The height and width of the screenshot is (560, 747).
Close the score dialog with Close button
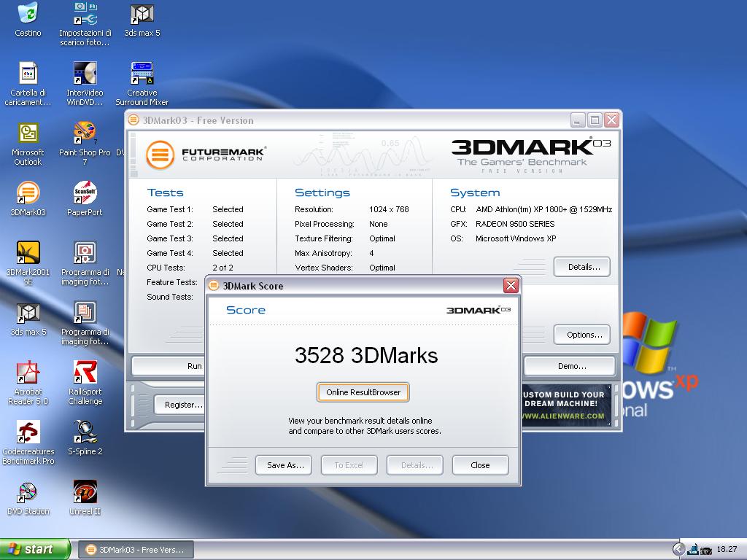click(480, 465)
